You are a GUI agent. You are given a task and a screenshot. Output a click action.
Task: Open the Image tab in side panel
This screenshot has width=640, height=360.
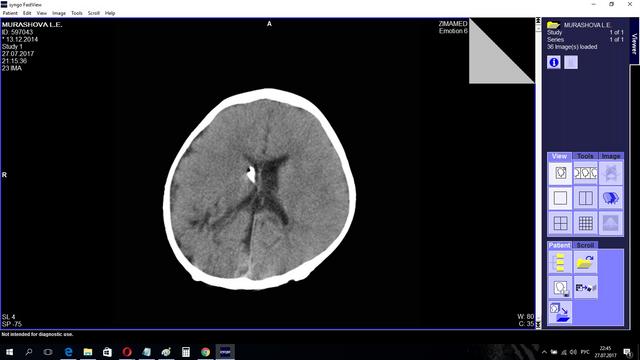tap(611, 156)
